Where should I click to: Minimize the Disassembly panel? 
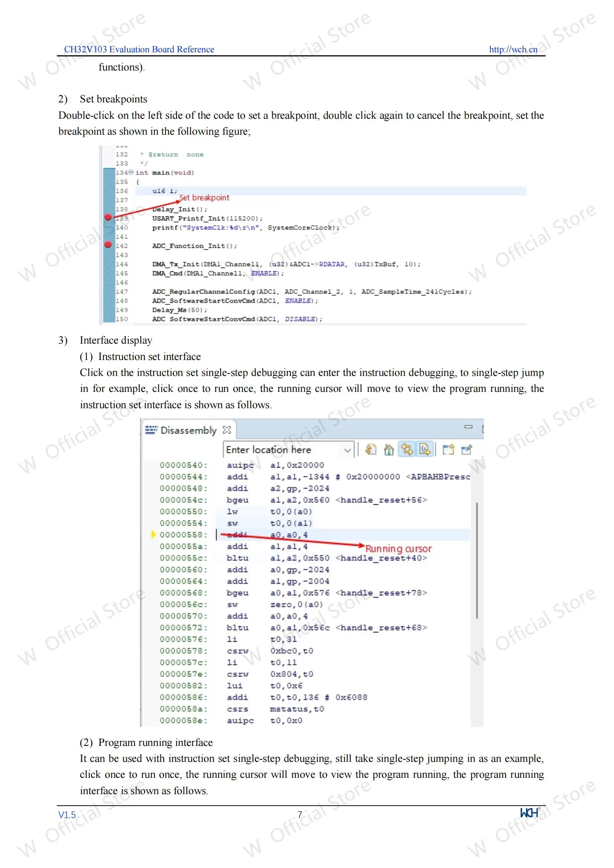[468, 427]
